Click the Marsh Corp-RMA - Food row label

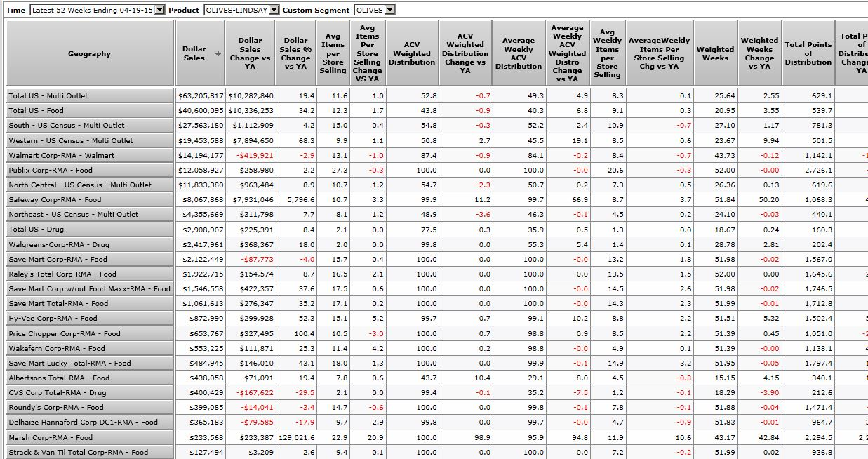(x=51, y=438)
